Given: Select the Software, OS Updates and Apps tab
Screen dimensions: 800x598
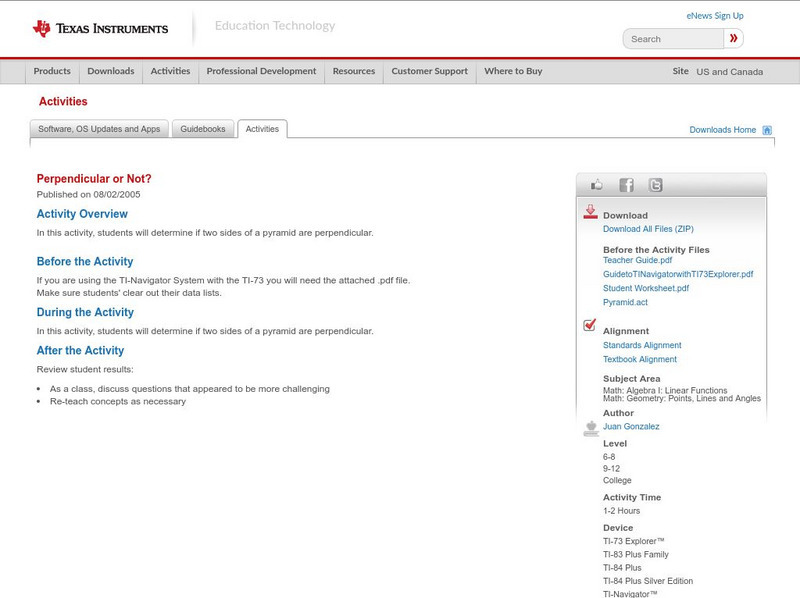Looking at the screenshot, I should 99,129.
